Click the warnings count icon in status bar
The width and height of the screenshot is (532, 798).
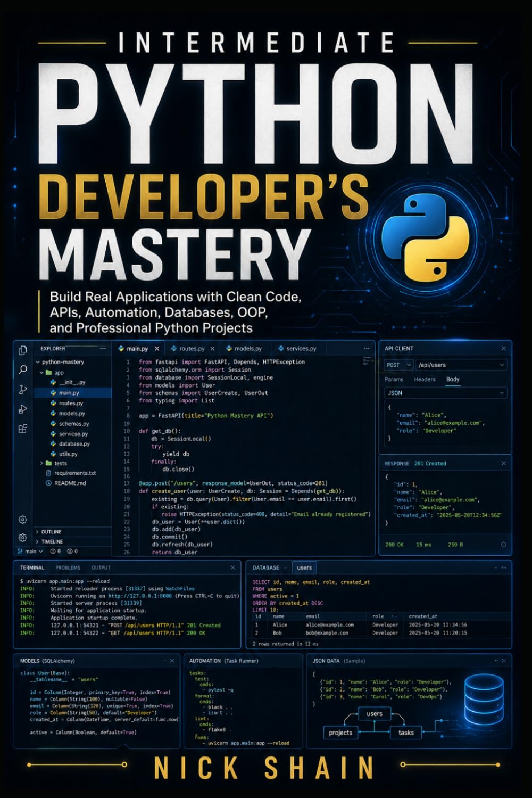click(70, 552)
